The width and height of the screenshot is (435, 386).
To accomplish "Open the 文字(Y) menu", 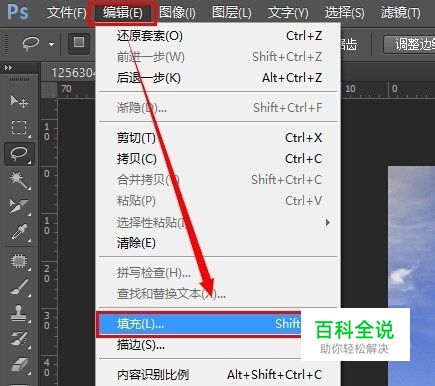I will point(288,13).
